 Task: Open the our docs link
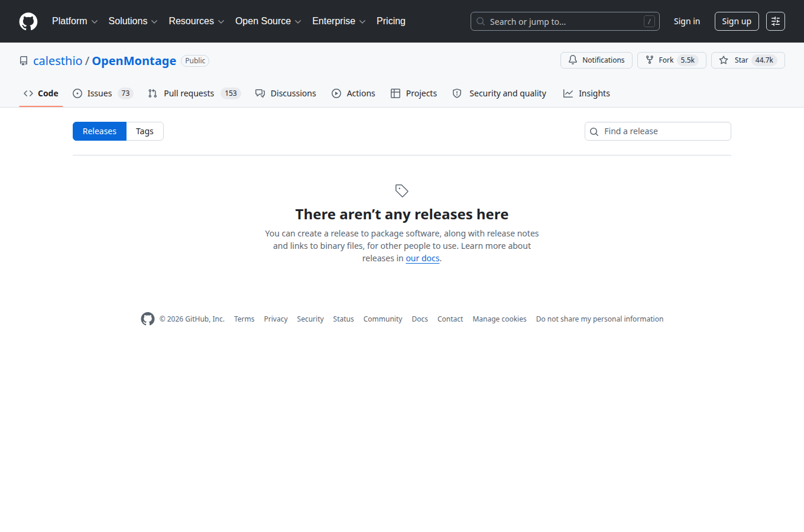[x=423, y=258]
